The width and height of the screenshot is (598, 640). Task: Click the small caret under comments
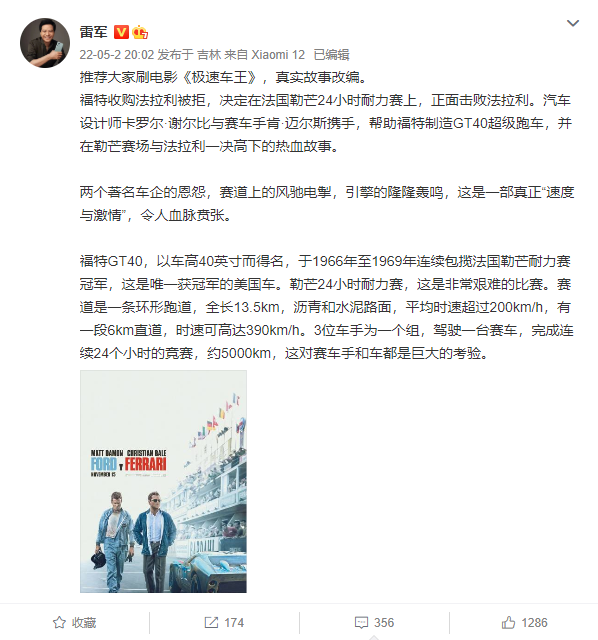[x=374, y=637]
